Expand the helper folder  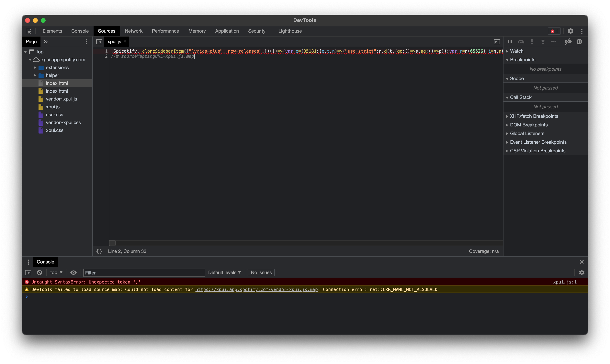click(35, 75)
